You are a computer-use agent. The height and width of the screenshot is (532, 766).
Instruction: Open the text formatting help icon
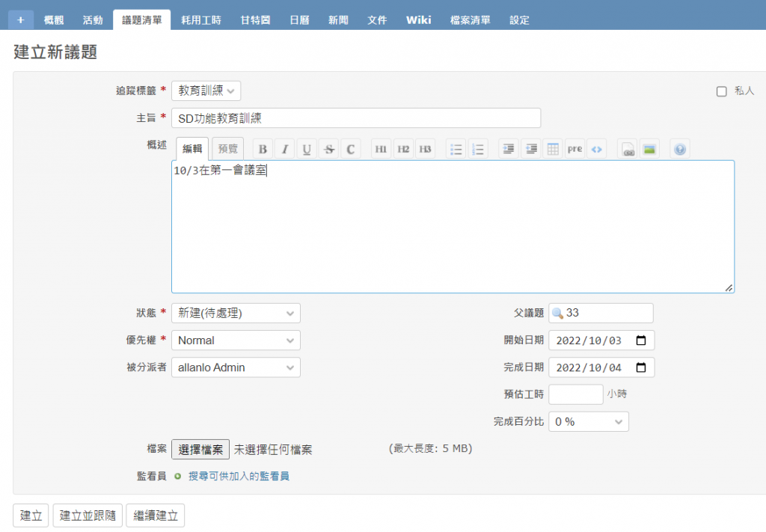pyautogui.click(x=679, y=149)
